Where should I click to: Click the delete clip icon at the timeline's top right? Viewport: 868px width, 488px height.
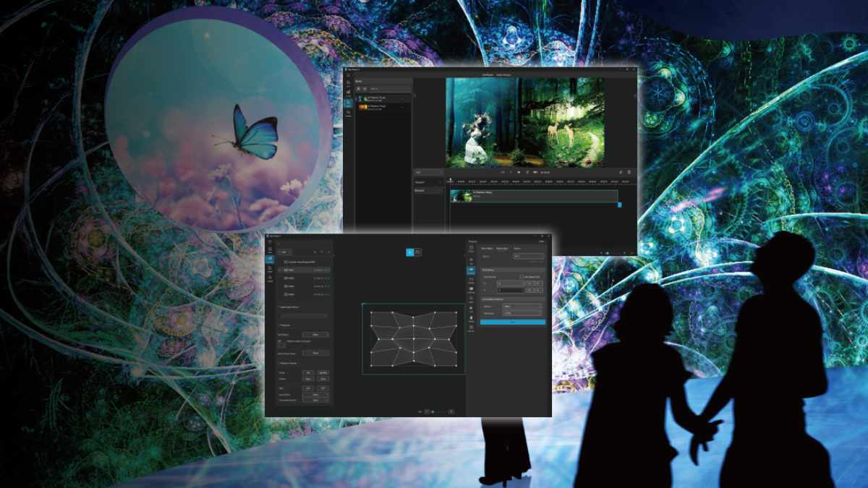click(x=629, y=172)
